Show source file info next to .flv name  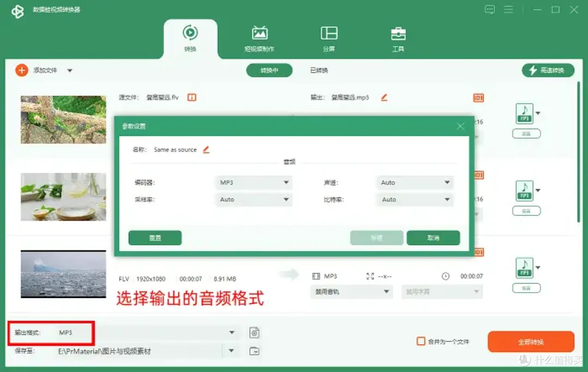coord(192,97)
